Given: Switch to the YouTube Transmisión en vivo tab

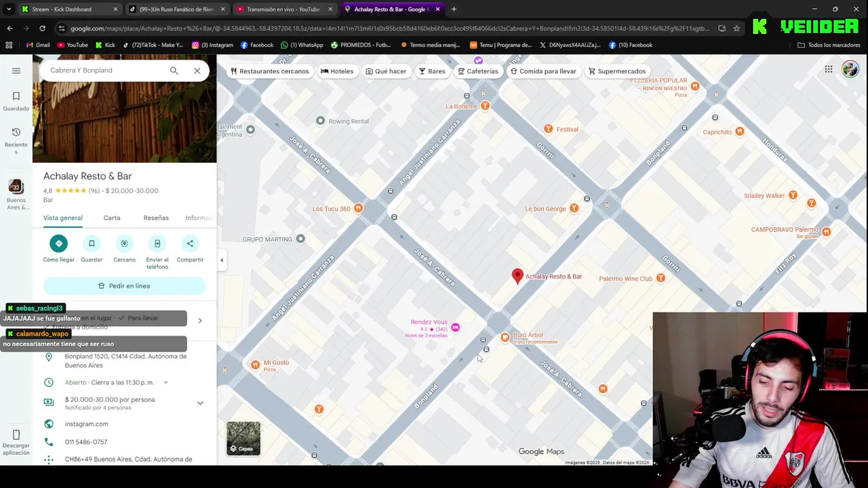Looking at the screenshot, I should [283, 9].
